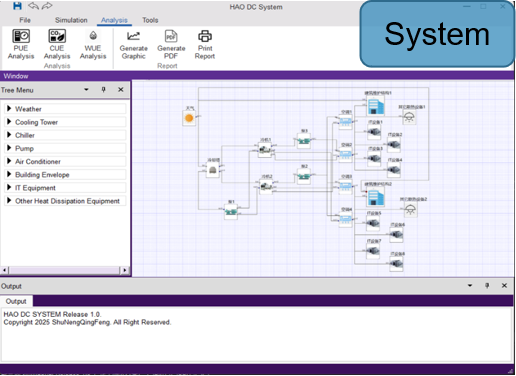Click 'Copyright 2025 ShuNengQingFeng' output line
This screenshot has height=376, width=516.
(87, 322)
